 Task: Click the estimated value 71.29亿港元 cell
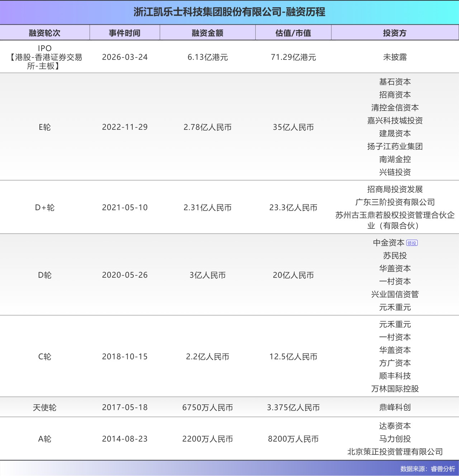click(293, 57)
